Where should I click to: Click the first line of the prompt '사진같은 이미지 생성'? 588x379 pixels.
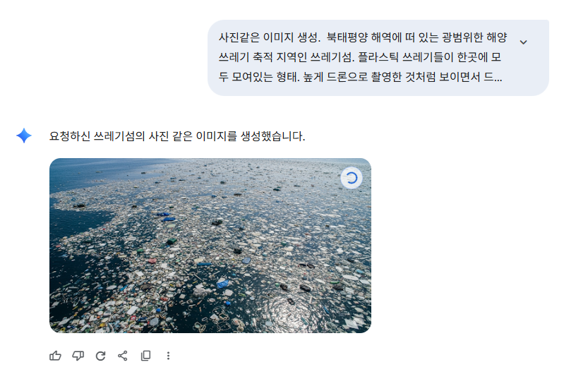269,37
